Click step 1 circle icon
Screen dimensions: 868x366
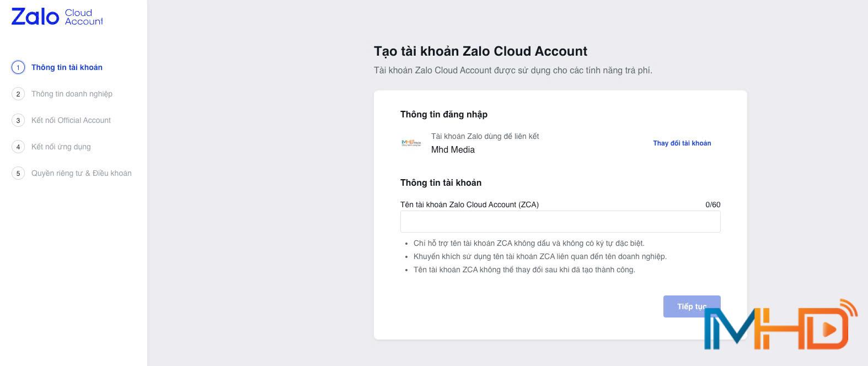[18, 67]
